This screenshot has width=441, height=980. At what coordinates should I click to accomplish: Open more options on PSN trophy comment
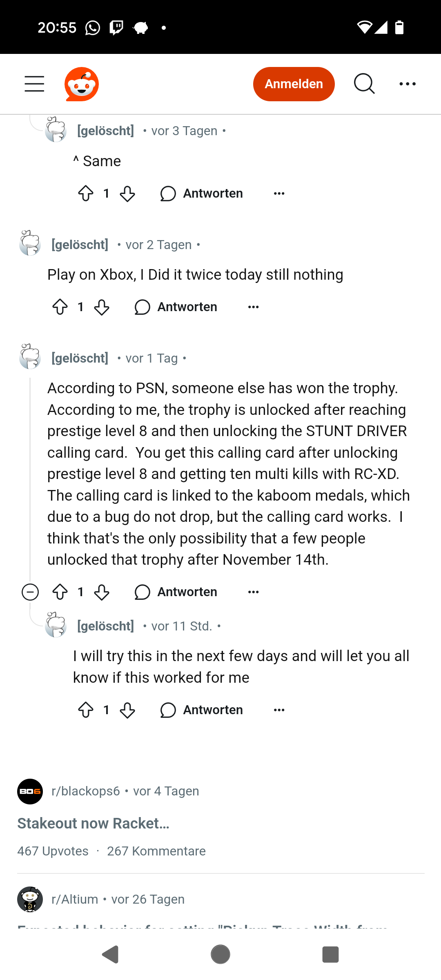pos(253,592)
